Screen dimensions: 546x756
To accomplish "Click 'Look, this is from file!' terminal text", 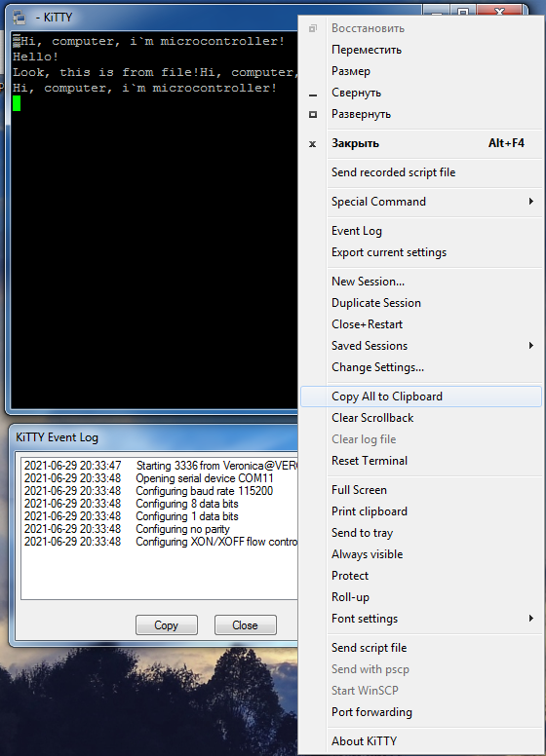I will (x=106, y=72).
